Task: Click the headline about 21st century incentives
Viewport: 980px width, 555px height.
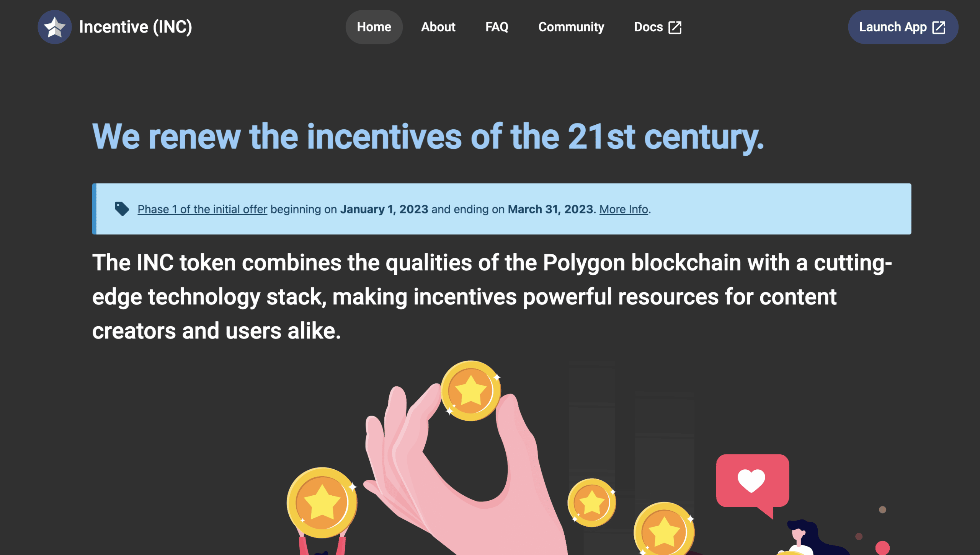Action: (x=428, y=137)
